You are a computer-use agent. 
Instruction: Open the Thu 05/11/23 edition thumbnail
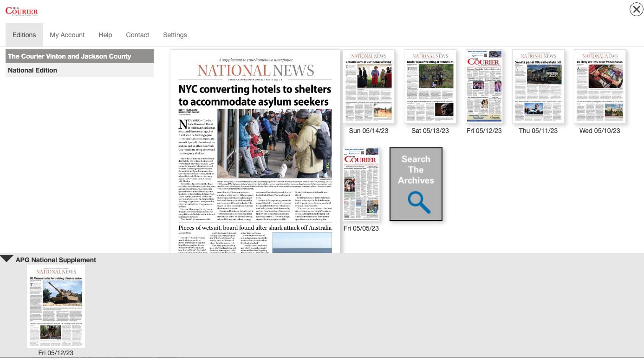pyautogui.click(x=538, y=86)
